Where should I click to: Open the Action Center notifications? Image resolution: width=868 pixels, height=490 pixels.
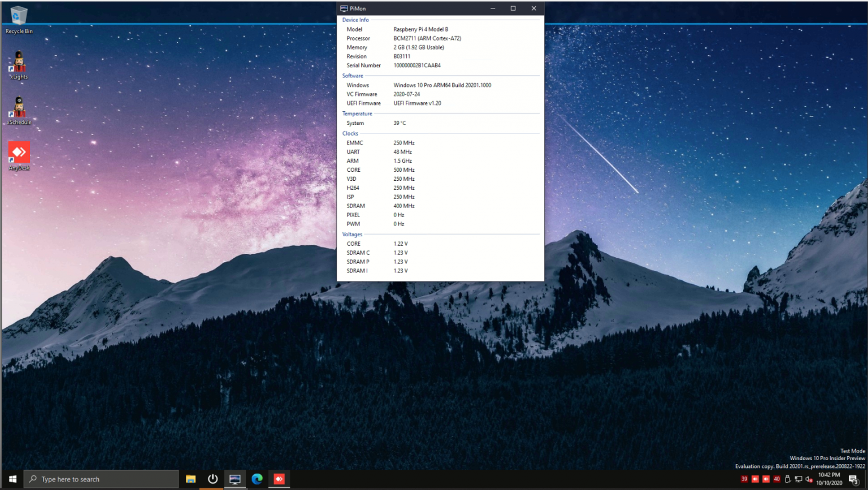pos(854,479)
